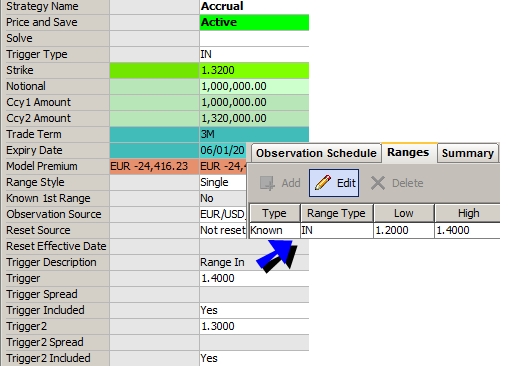The width and height of the screenshot is (510, 366).
Task: Click the Add range icon
Action: (267, 183)
